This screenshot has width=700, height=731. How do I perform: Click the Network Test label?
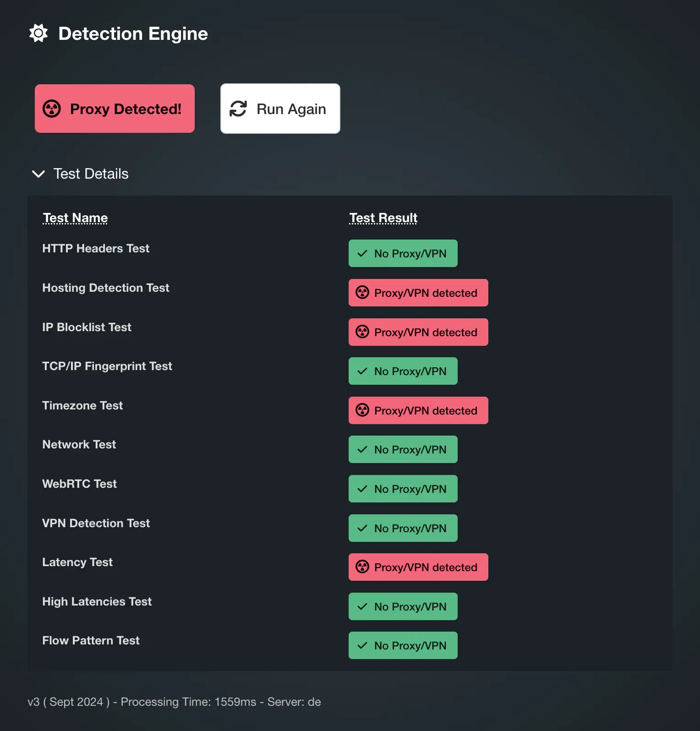pos(79,444)
